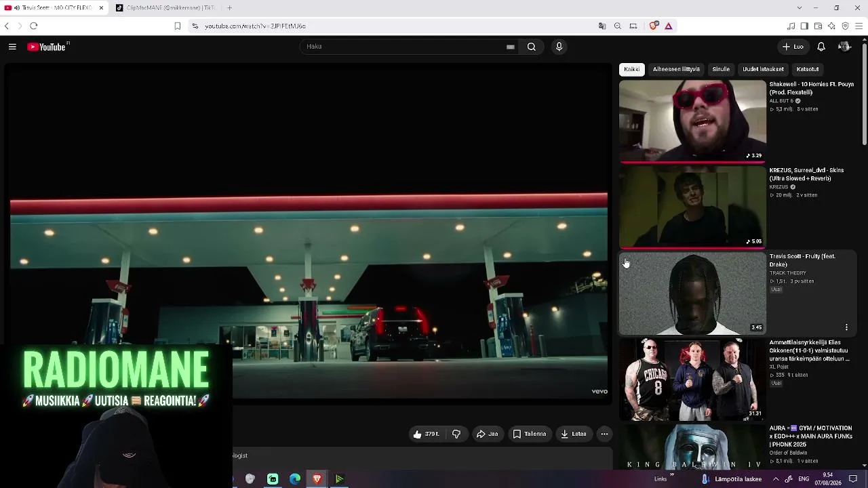Open King Baldwin IV AURA video thumbnail
Viewport: 868px width, 488px height.
point(692,447)
